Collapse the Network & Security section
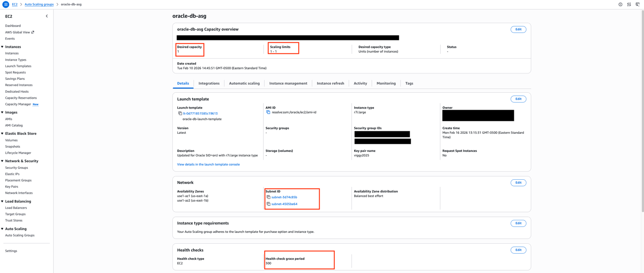This screenshot has width=644, height=273. [x=2, y=161]
